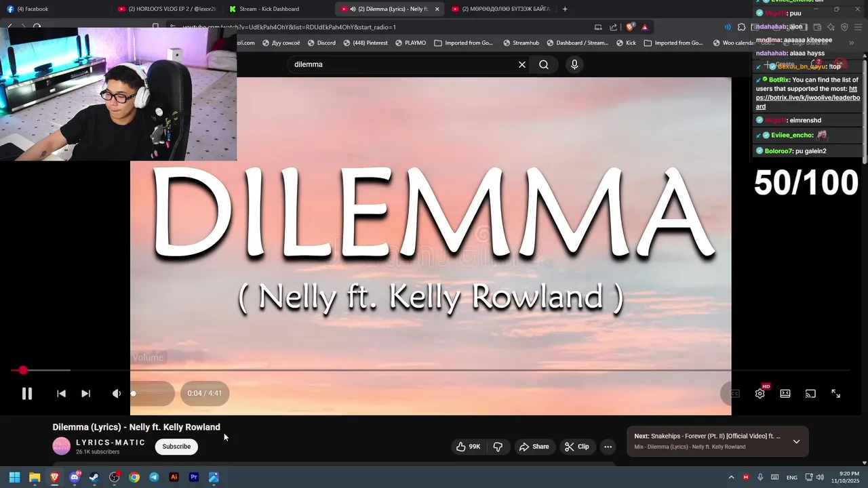Click the botrix.live leaderboard link in chat

coord(808,98)
